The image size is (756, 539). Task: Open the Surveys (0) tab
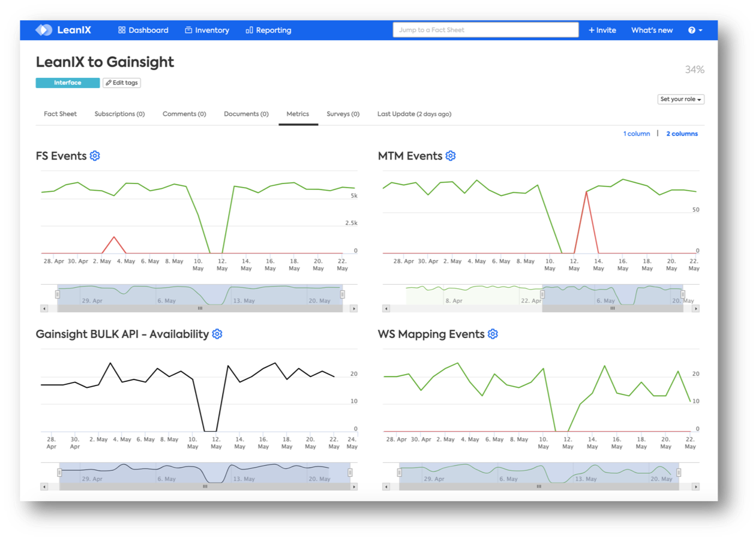[x=343, y=114]
